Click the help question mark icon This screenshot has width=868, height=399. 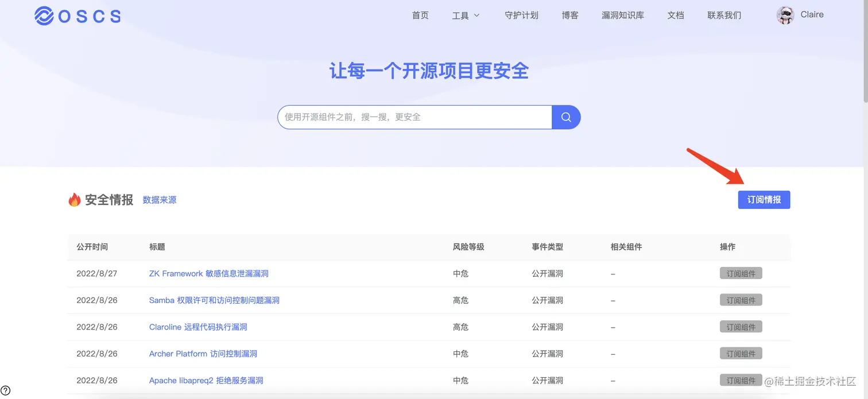click(6, 390)
